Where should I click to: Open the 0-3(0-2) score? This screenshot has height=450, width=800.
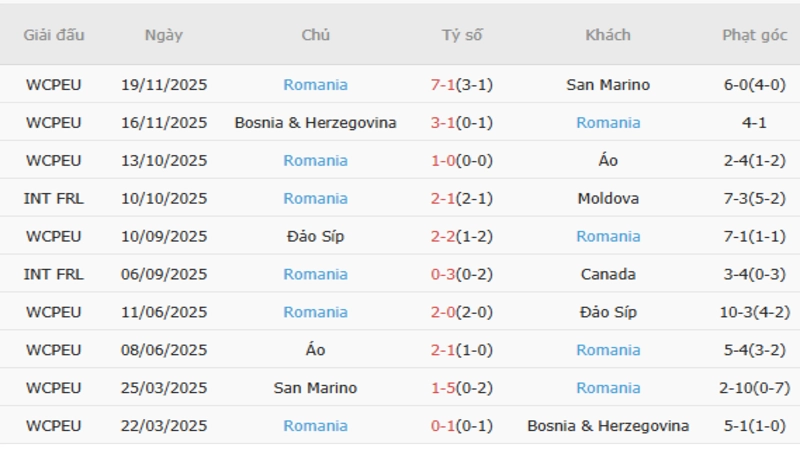coord(461,274)
